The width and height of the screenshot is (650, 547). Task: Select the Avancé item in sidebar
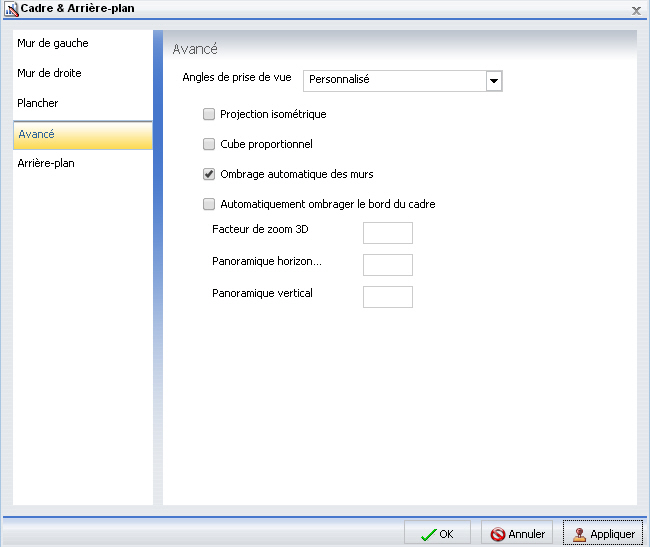82,135
